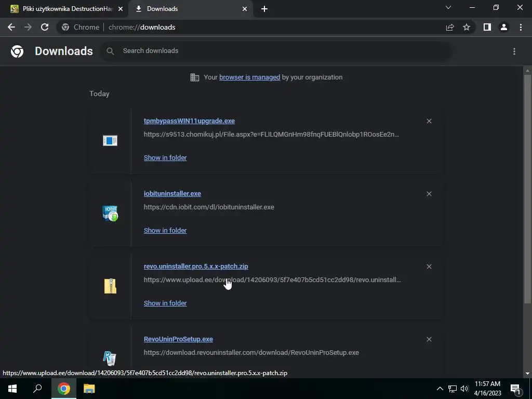
Task: Remove revo.uninstaller.pro.5.x.x-patch.zip from list
Action: [429, 267]
